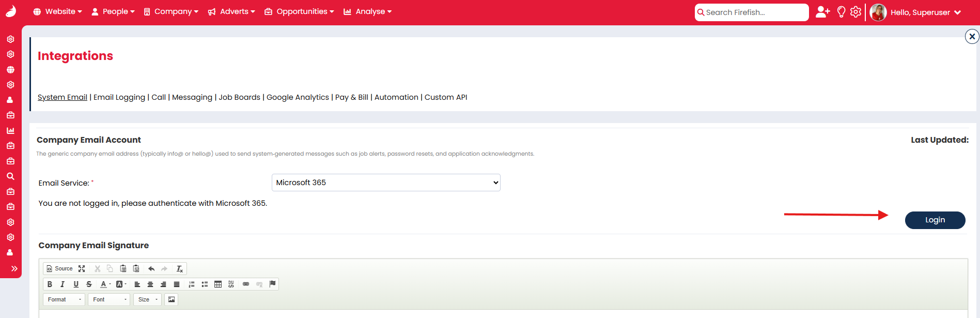The width and height of the screenshot is (980, 318).
Task: Click the lightbulb icon in the top bar
Action: (841, 12)
